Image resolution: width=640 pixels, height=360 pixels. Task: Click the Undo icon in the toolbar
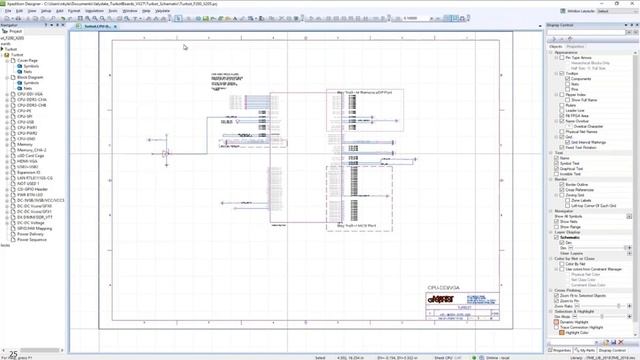click(62, 18)
